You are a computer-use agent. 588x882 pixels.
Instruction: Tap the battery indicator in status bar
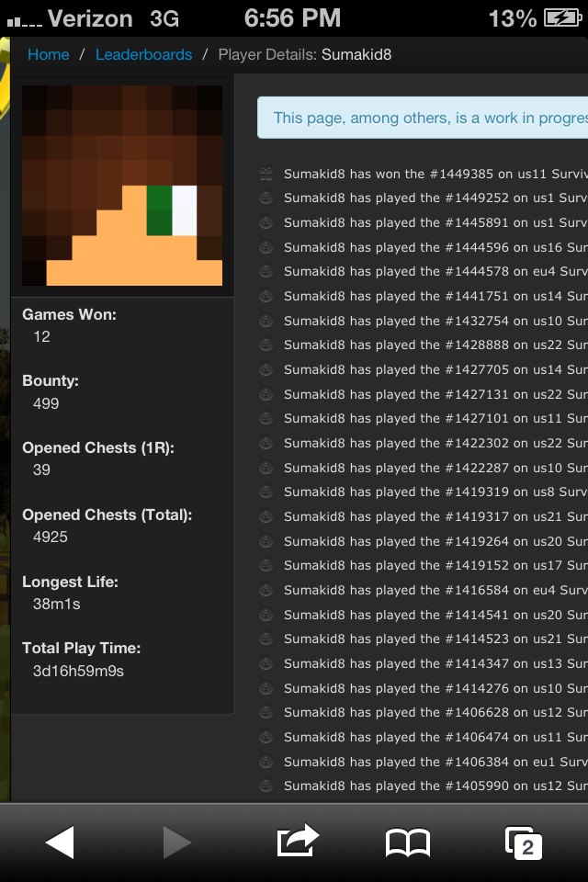562,18
